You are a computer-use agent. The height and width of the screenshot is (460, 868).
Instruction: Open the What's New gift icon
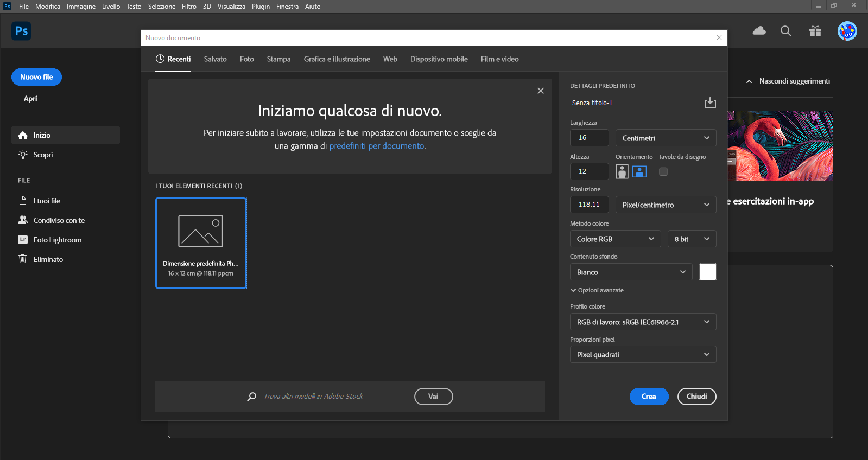click(815, 31)
